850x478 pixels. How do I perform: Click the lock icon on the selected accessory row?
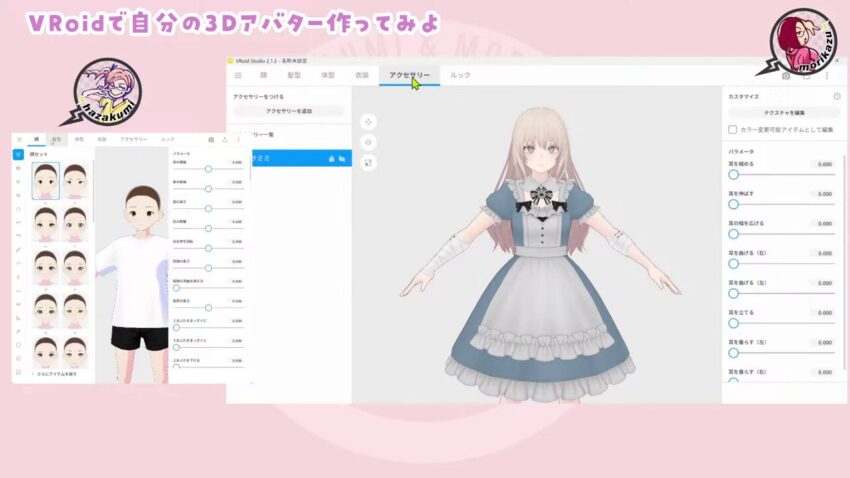(x=331, y=159)
